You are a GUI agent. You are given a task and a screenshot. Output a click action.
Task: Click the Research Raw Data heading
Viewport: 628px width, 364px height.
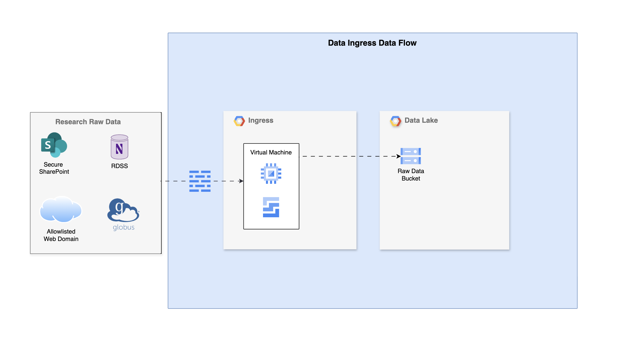88,122
